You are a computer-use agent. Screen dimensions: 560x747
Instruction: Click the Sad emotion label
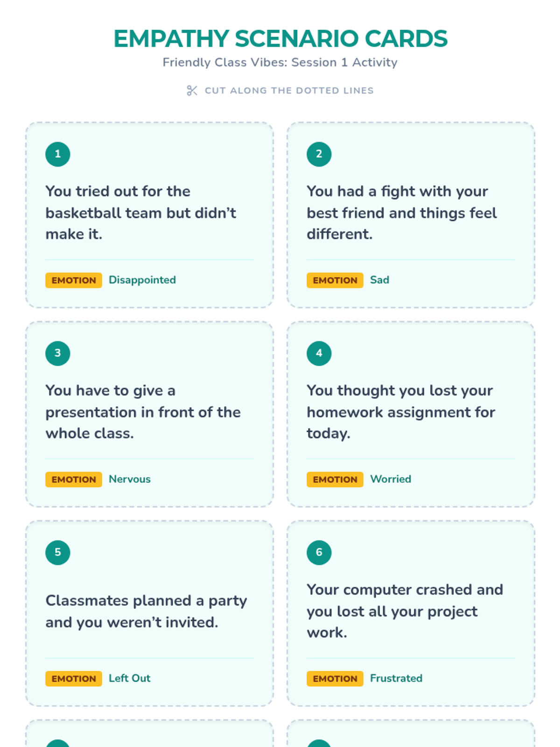[x=379, y=280]
